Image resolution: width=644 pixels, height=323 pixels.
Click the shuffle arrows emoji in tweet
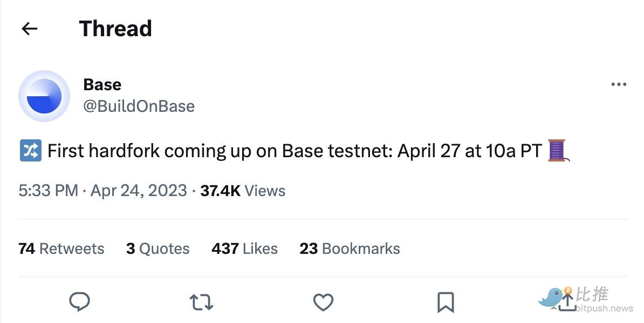(x=30, y=151)
